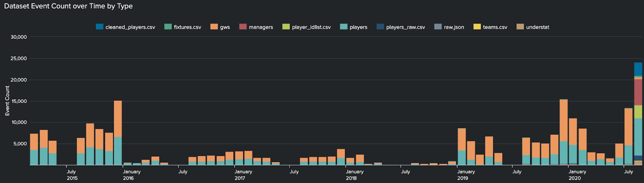
Task: Click the dark blue players_raw.csv segment of the last bar
Action: coord(638,158)
